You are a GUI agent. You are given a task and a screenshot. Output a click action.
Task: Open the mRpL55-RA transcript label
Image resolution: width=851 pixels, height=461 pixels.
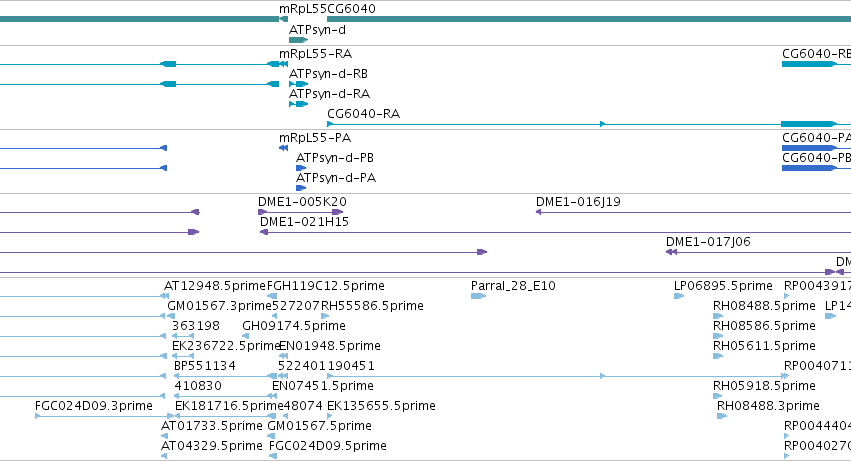[x=315, y=54]
